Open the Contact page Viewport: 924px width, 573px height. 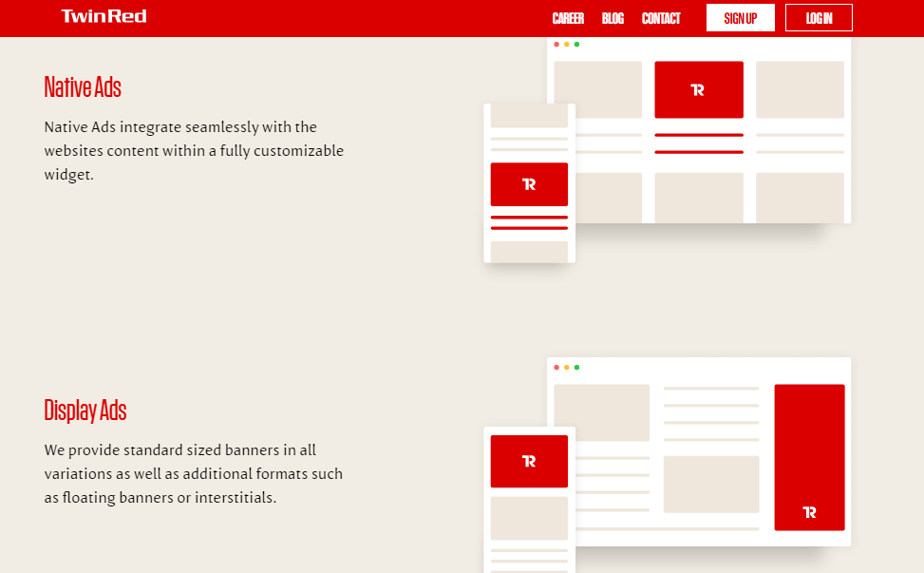[661, 18]
